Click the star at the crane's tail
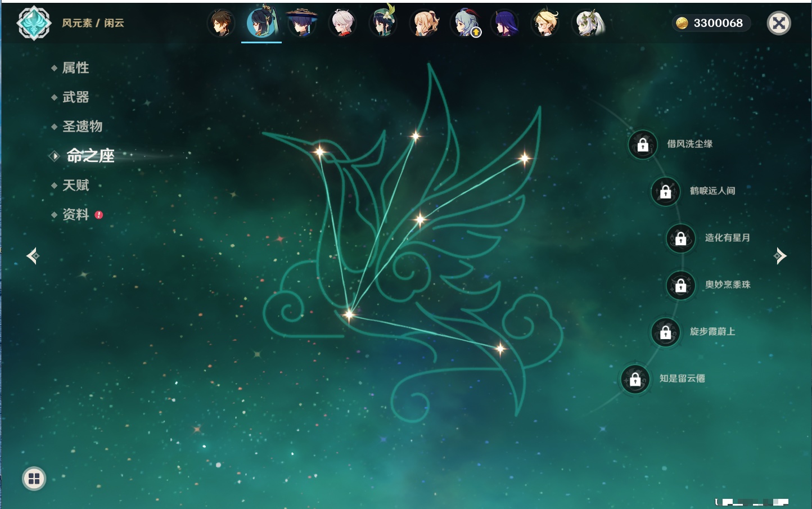 tap(500, 349)
